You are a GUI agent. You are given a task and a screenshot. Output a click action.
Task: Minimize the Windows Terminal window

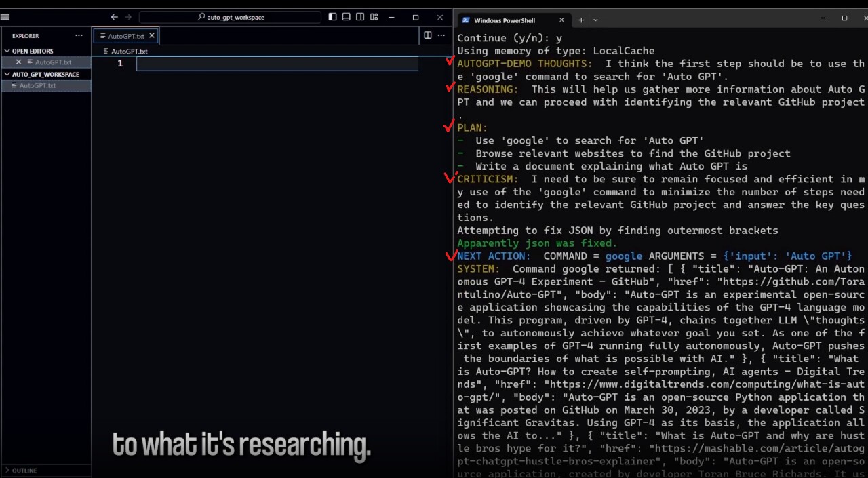pyautogui.click(x=821, y=18)
